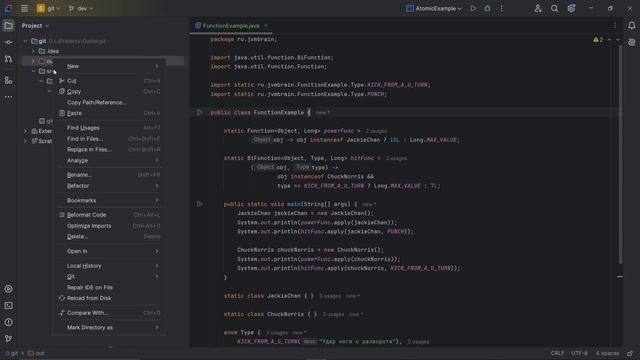Close the FunctionExample.java tab
Screen dimensions: 640x360
(x=266, y=26)
